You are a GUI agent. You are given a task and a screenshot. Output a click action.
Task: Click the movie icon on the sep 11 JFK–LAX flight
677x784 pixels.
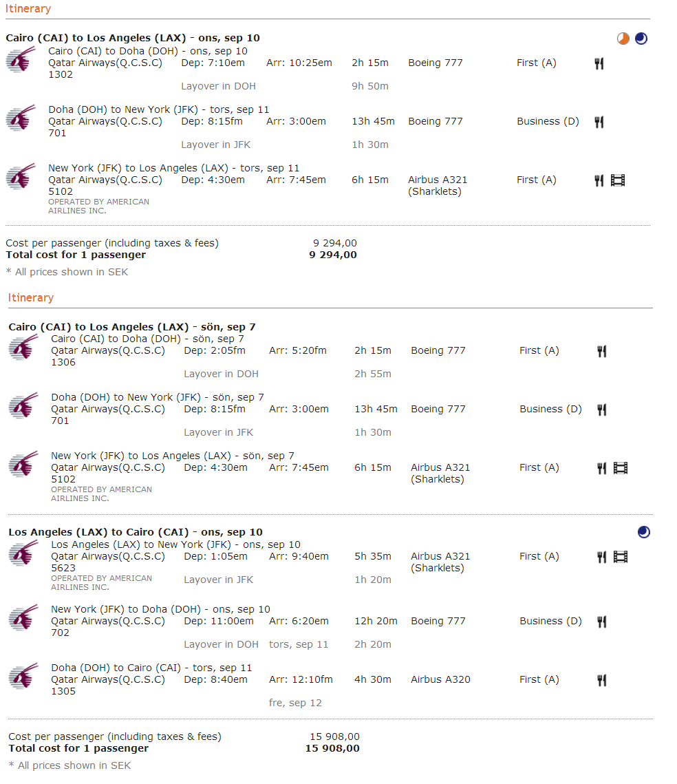[618, 180]
